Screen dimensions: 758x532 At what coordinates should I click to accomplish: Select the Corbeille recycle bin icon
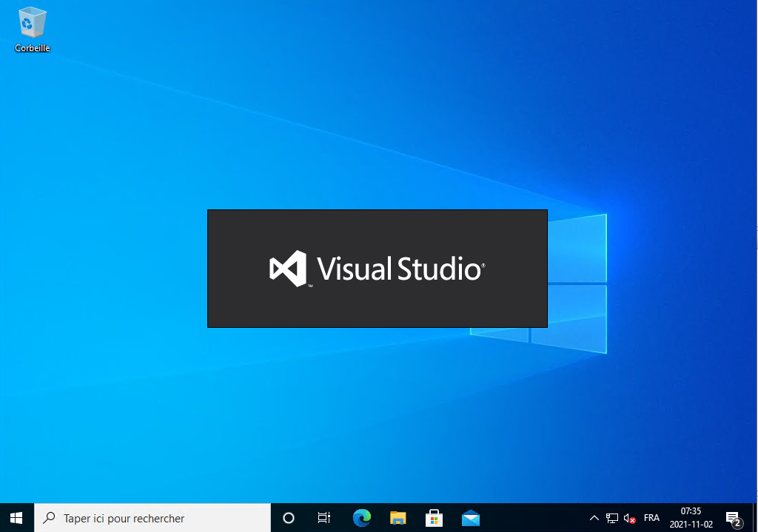click(x=32, y=23)
